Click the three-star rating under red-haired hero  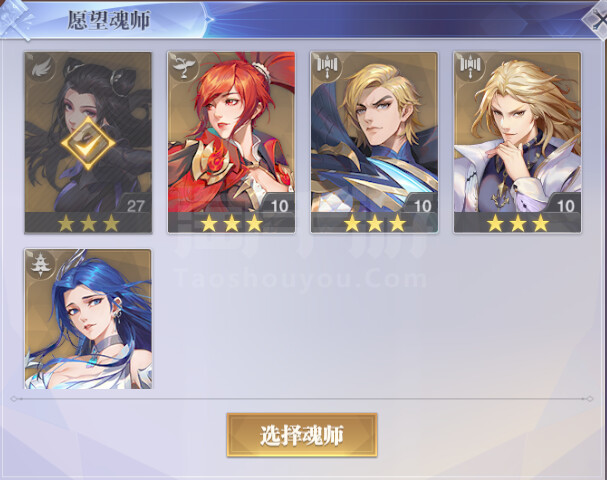click(x=231, y=223)
